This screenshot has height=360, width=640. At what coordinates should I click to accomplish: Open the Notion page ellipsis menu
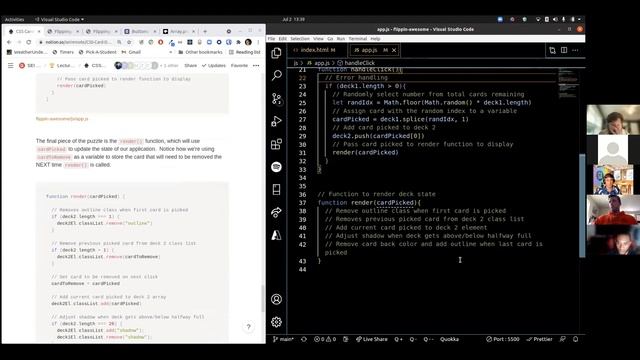(256, 65)
